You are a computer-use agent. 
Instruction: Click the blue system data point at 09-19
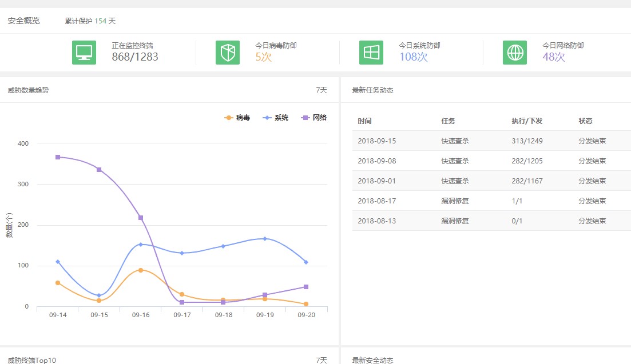click(265, 239)
